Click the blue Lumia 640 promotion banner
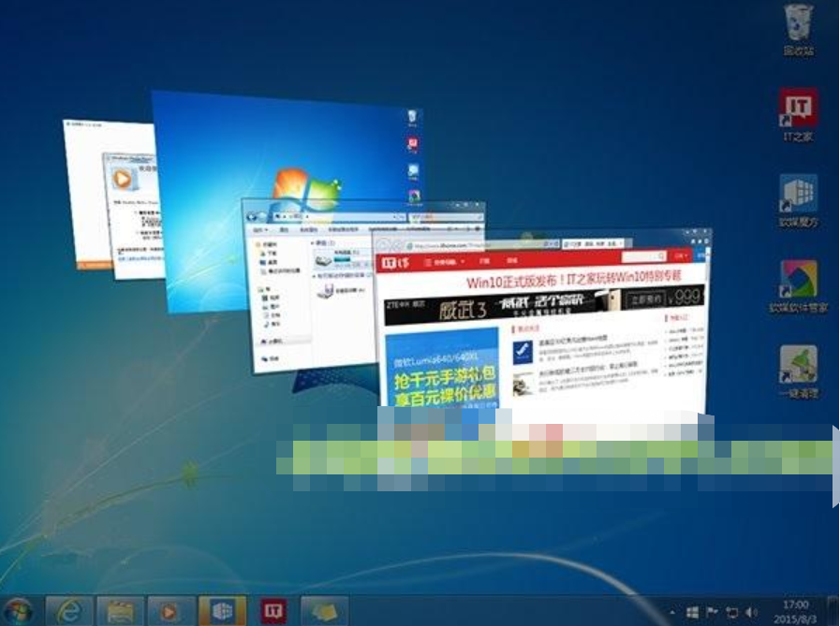This screenshot has width=840, height=626. click(x=442, y=371)
